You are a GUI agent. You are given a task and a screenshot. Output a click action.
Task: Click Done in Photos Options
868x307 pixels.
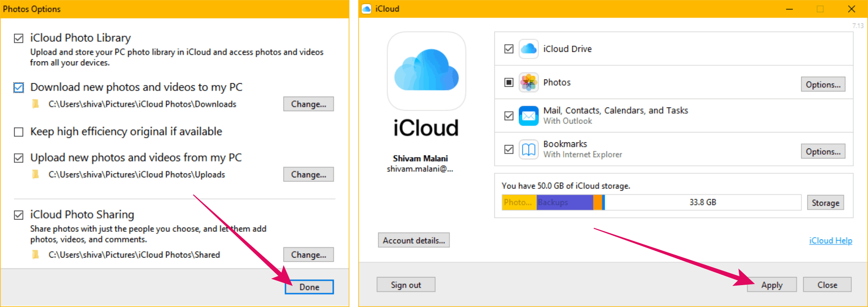point(309,287)
